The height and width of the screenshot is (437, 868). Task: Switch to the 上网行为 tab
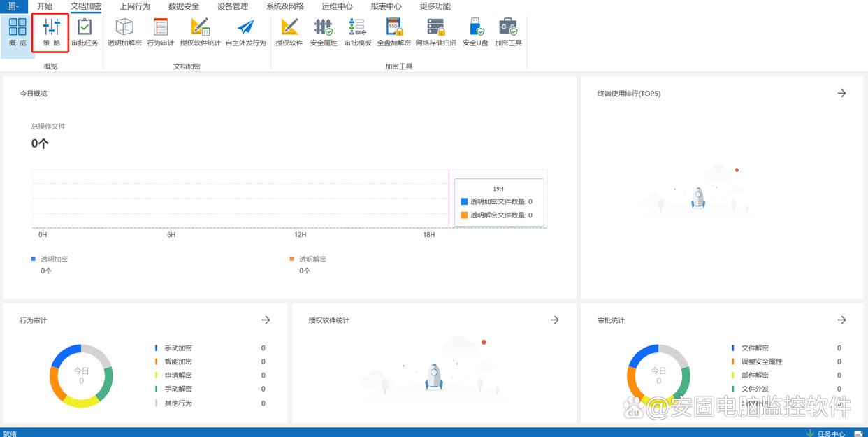(x=135, y=6)
